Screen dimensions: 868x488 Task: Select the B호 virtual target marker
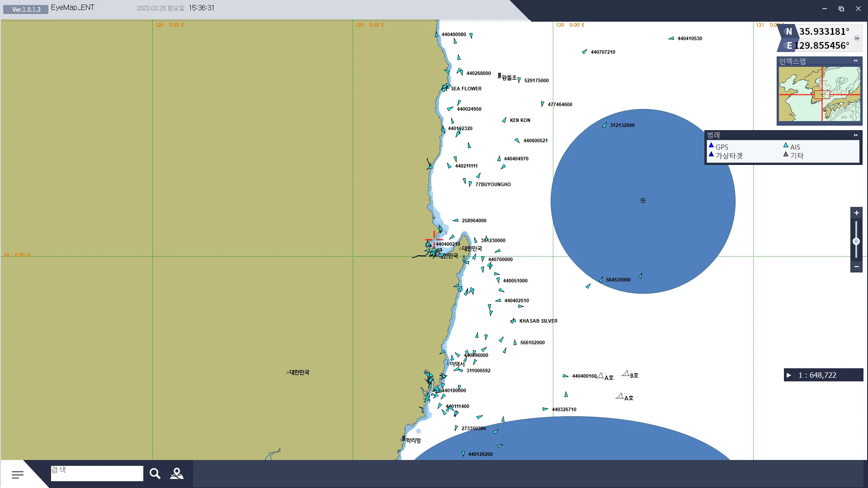[x=626, y=374]
